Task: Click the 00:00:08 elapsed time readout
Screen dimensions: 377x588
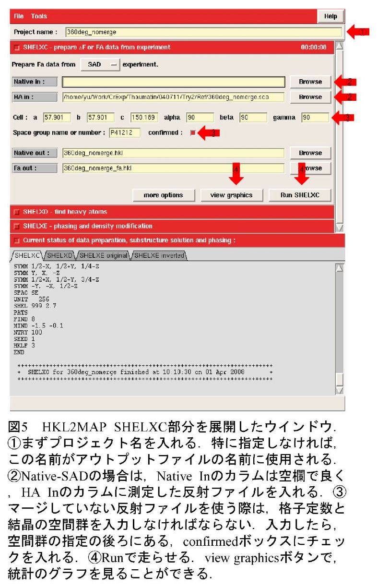Action: pos(314,48)
